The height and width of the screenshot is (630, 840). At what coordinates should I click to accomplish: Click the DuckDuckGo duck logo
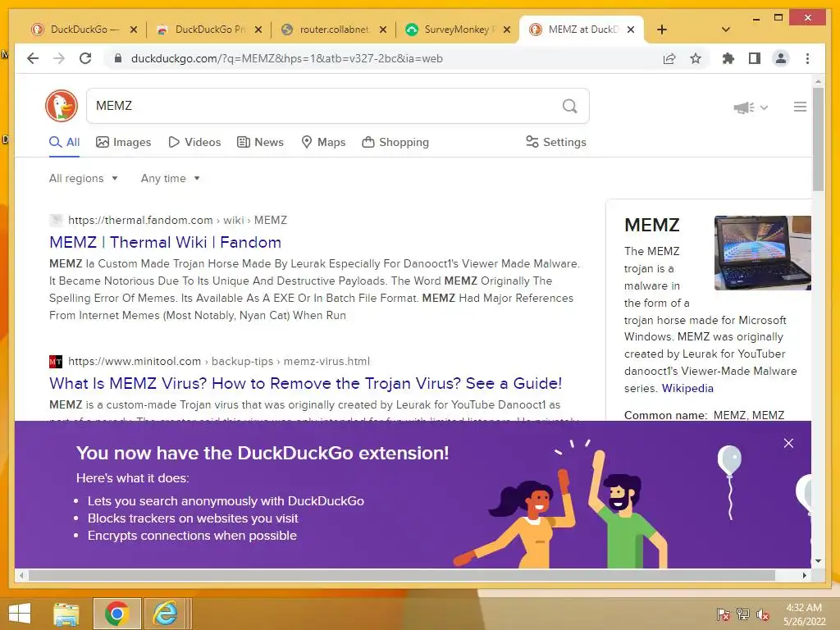click(x=62, y=106)
